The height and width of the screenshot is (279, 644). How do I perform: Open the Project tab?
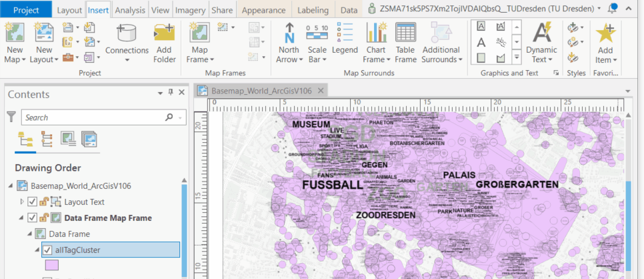(26, 10)
